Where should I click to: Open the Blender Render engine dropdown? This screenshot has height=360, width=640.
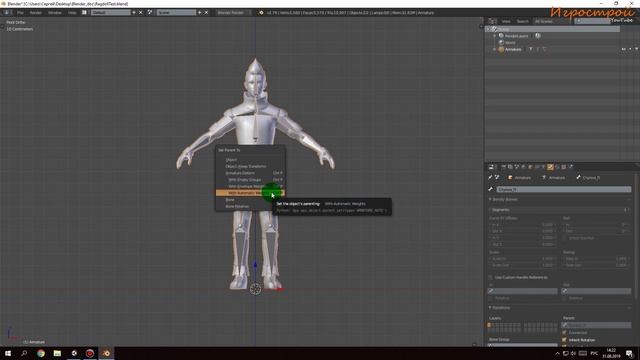[x=233, y=13]
